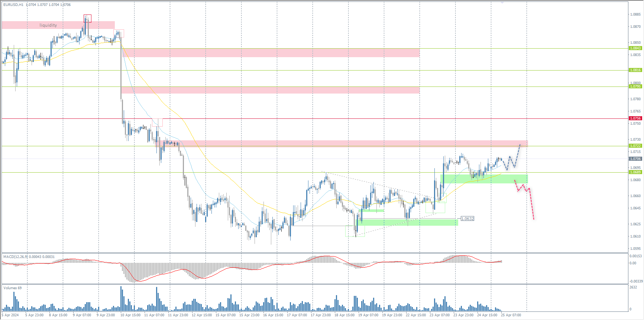Image resolution: width=644 pixels, height=320 pixels.
Task: Click the 1.0850 price axis value
Action: point(635,43)
